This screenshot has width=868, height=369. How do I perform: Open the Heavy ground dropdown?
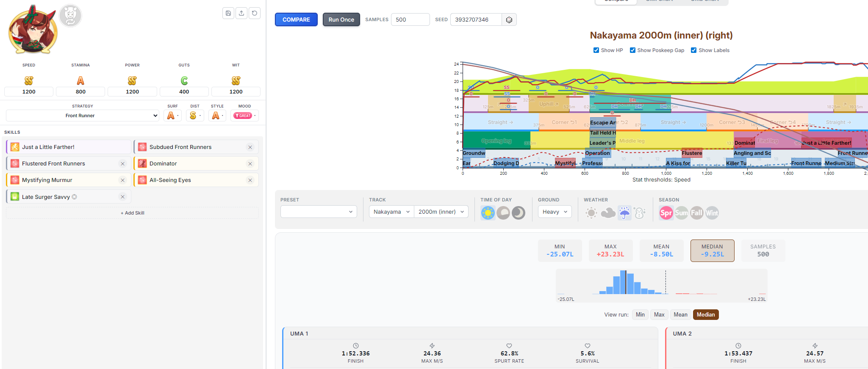click(555, 212)
